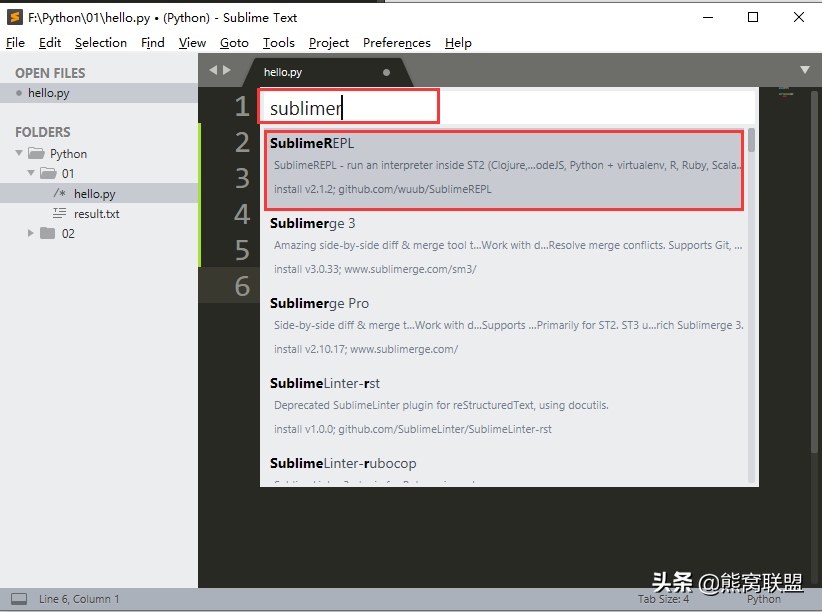Minimize the Sublime Text window
The height and width of the screenshot is (612, 822).
pyautogui.click(x=708, y=17)
